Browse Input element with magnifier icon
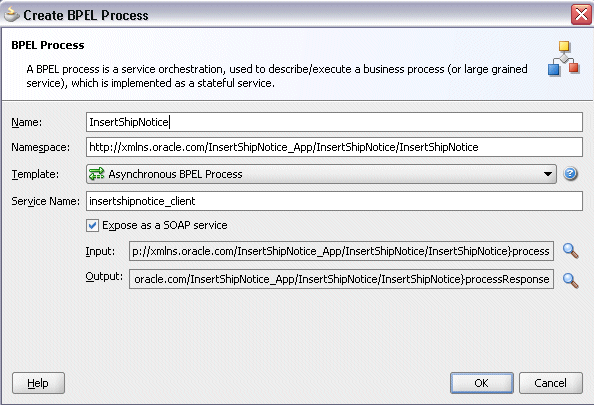594x405 pixels. pyautogui.click(x=570, y=251)
